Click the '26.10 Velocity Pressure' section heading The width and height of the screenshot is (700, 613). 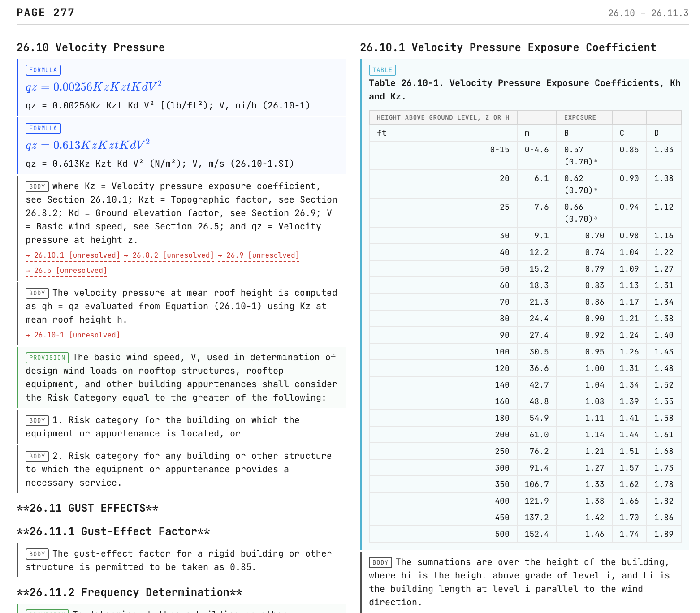pos(91,47)
